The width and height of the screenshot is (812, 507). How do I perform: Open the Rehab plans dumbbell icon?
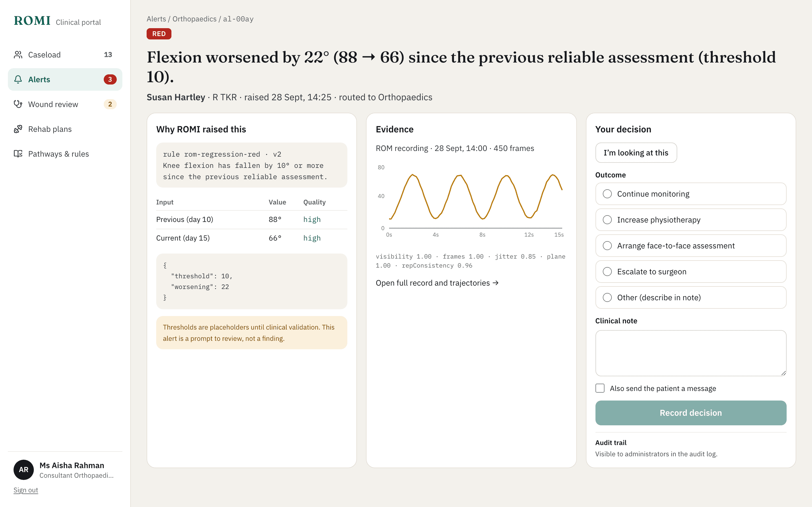pos(18,129)
